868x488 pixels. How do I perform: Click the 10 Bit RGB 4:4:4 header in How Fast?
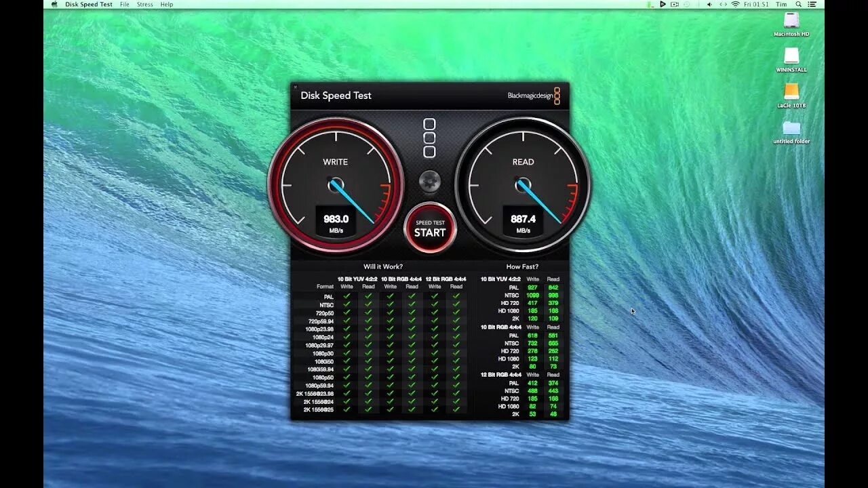(501, 327)
